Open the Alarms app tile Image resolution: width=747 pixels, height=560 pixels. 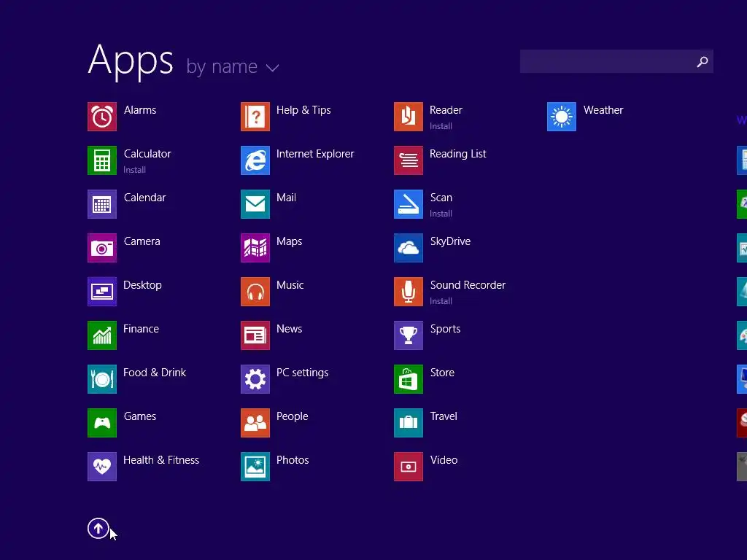click(102, 117)
